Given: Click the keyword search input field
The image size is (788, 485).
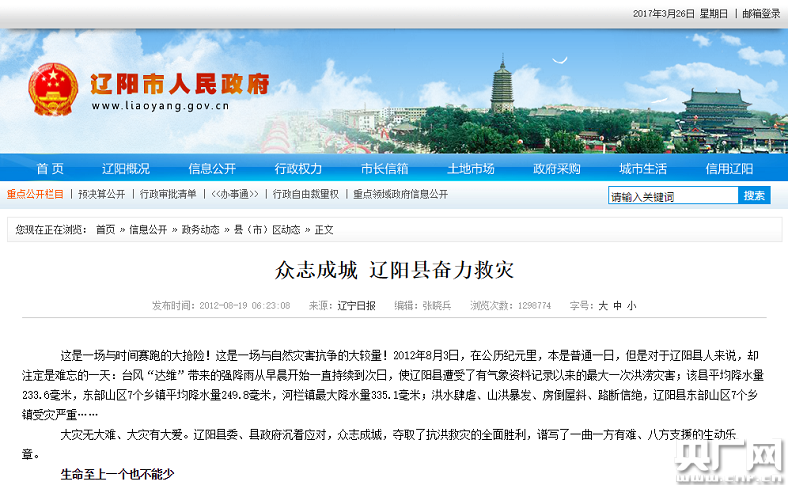Looking at the screenshot, I should point(672,196).
